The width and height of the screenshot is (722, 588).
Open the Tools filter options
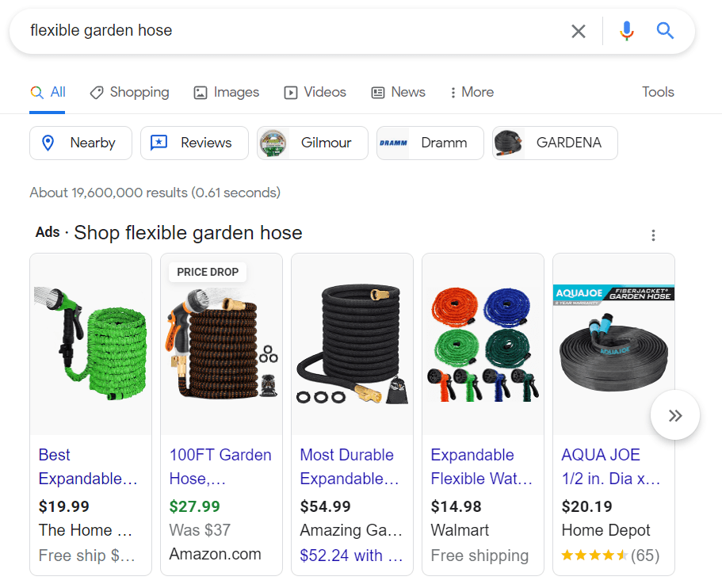pyautogui.click(x=658, y=92)
